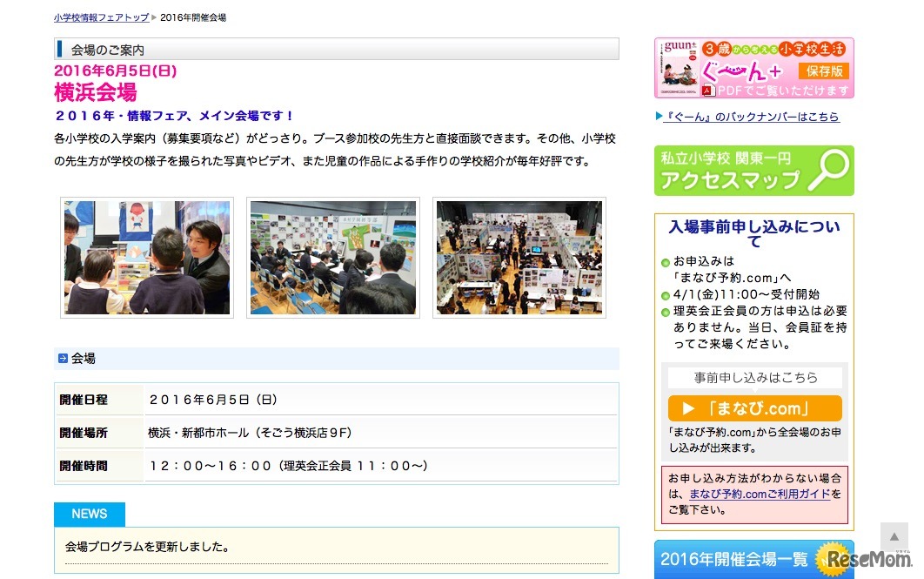Select the 2016年開催会場 breadcrumb entry
The height and width of the screenshot is (579, 924).
tap(193, 16)
